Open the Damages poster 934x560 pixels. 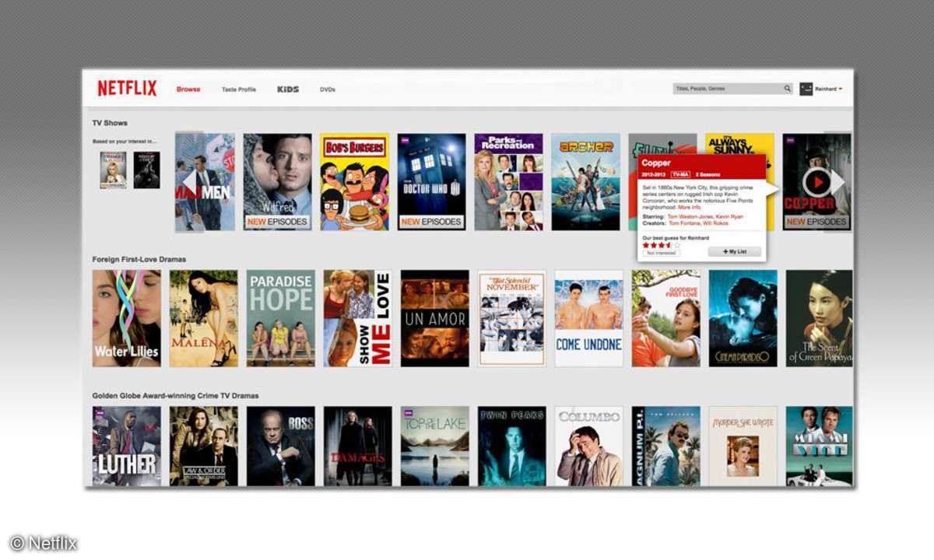[x=358, y=446]
